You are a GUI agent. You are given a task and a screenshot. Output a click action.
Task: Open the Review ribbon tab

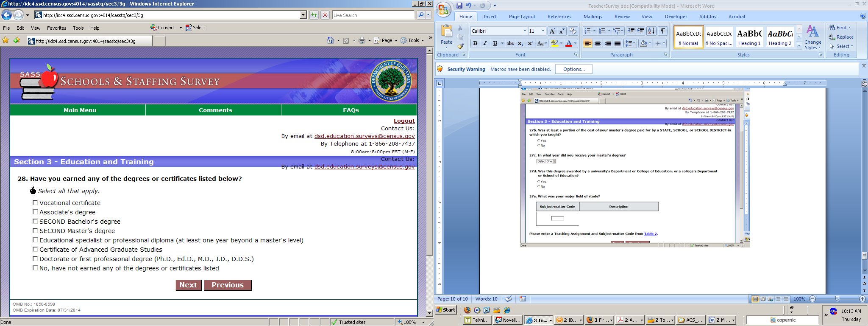click(x=622, y=17)
